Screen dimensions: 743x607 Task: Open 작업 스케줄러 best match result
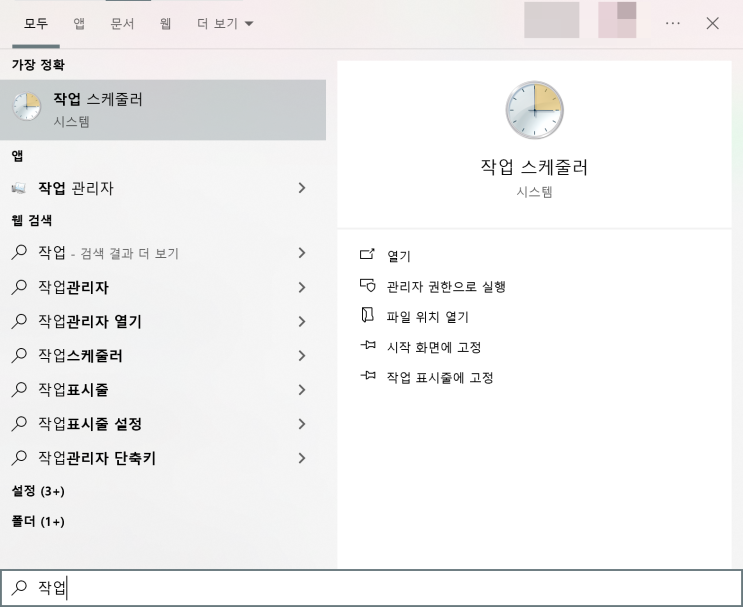click(163, 110)
